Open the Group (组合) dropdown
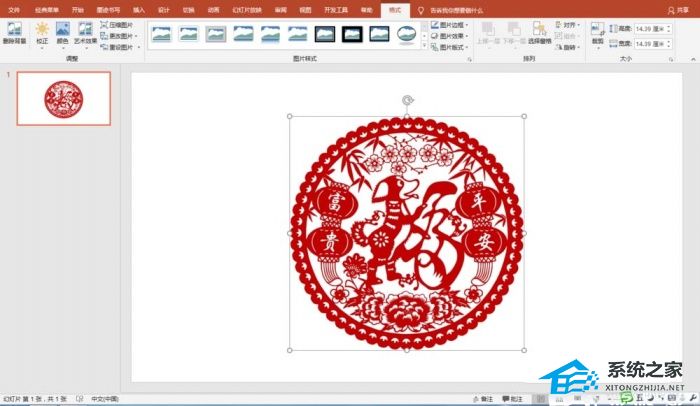Screen dimensions: 700x406 pos(568,36)
